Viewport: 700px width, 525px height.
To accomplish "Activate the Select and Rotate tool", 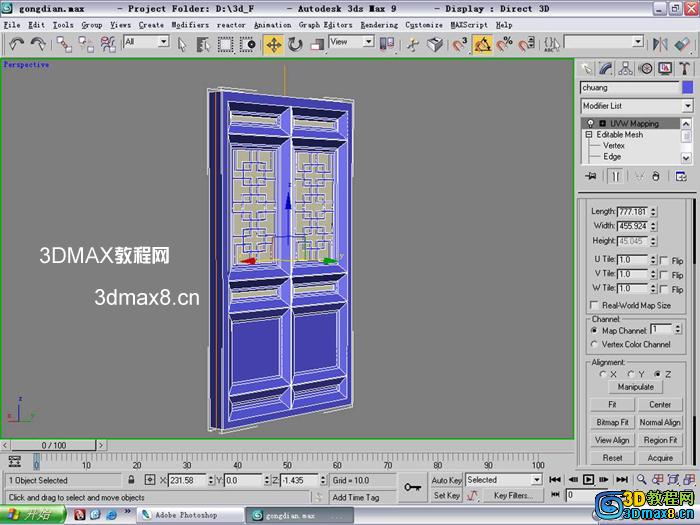I will click(296, 44).
